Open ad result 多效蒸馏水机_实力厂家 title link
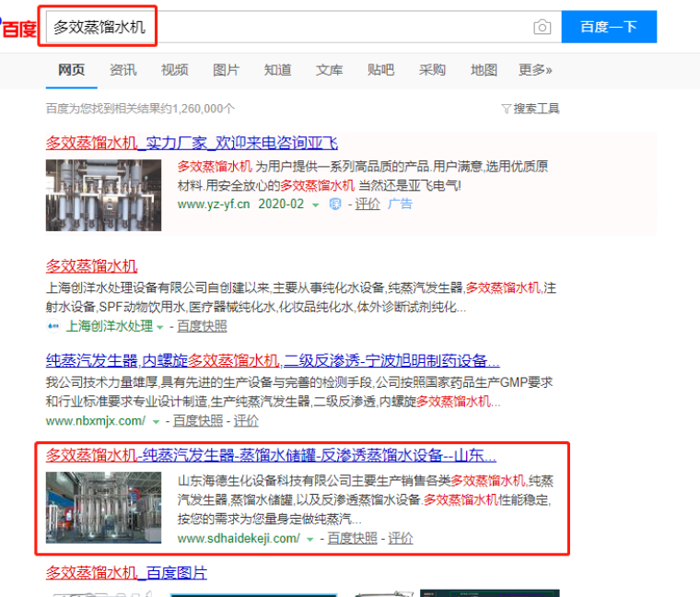This screenshot has height=597, width=700. pyautogui.click(x=192, y=143)
